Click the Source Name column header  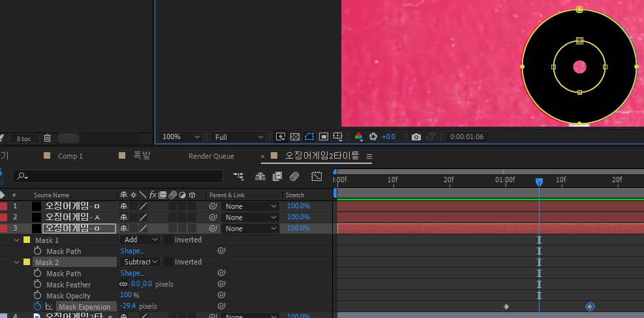coord(52,195)
